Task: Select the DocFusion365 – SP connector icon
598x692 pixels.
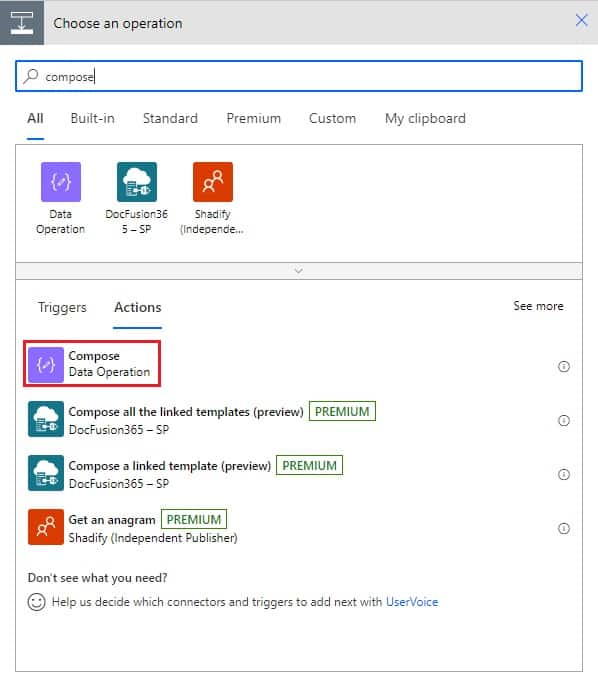Action: point(137,182)
